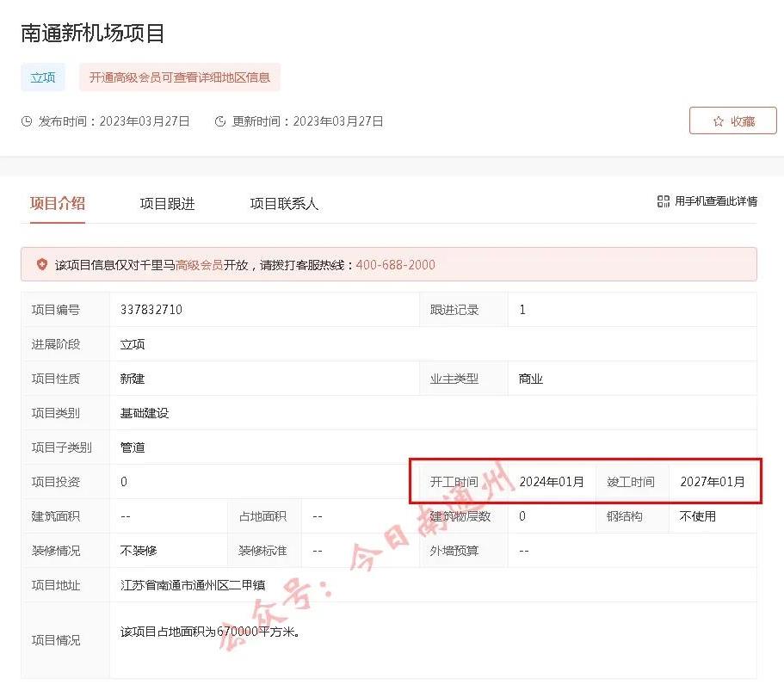Click the hotline number 400-688-2000
This screenshot has height=697, width=784.
(x=395, y=265)
